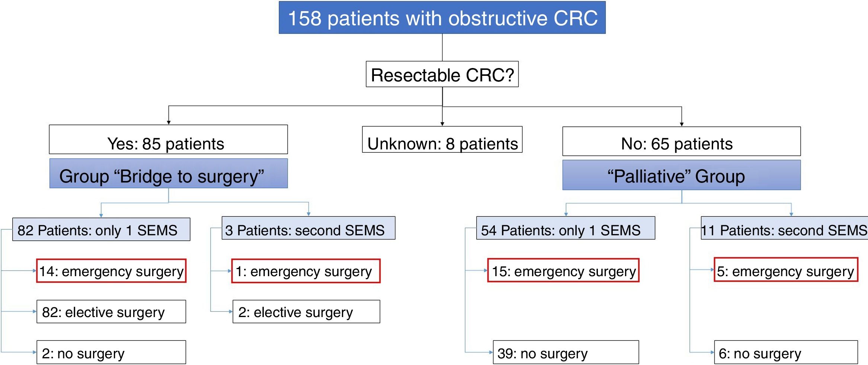Viewport: 868px width, 365px height.
Task: Select "82 Patients: only 1 SEMS" box
Action: tap(101, 229)
